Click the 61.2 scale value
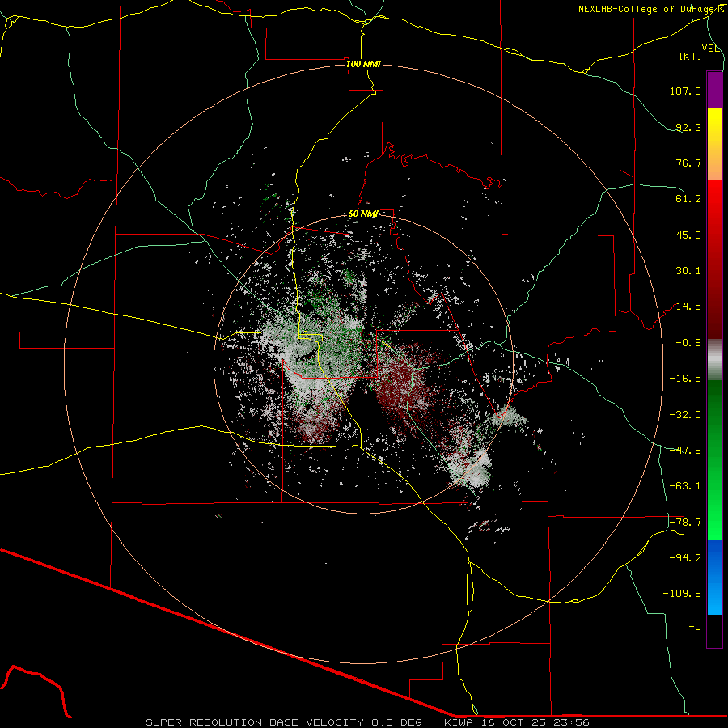The width and height of the screenshot is (728, 728). pyautogui.click(x=688, y=199)
